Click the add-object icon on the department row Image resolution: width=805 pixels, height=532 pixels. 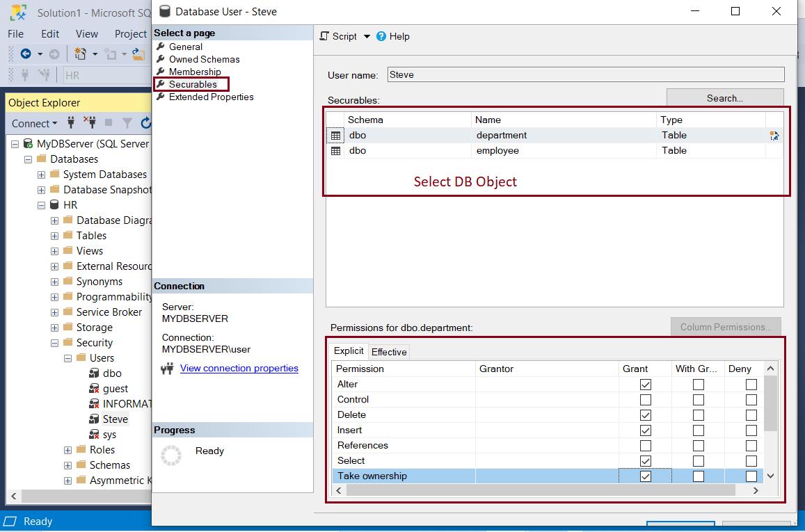tap(774, 135)
